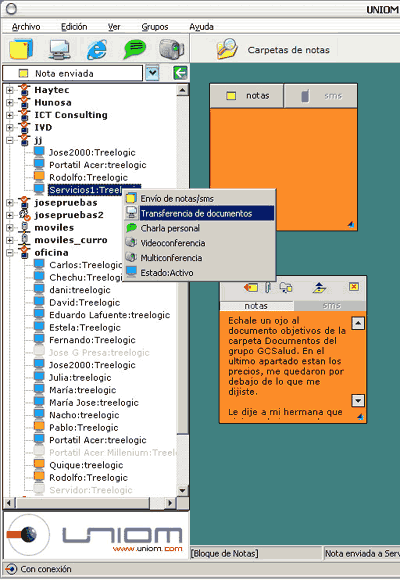
Task: Switch to sms tab on top note
Action: coord(320,96)
